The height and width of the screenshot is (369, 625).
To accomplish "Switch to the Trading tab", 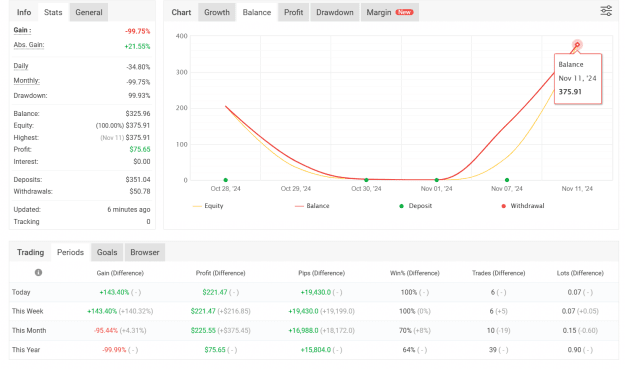I will (30, 252).
